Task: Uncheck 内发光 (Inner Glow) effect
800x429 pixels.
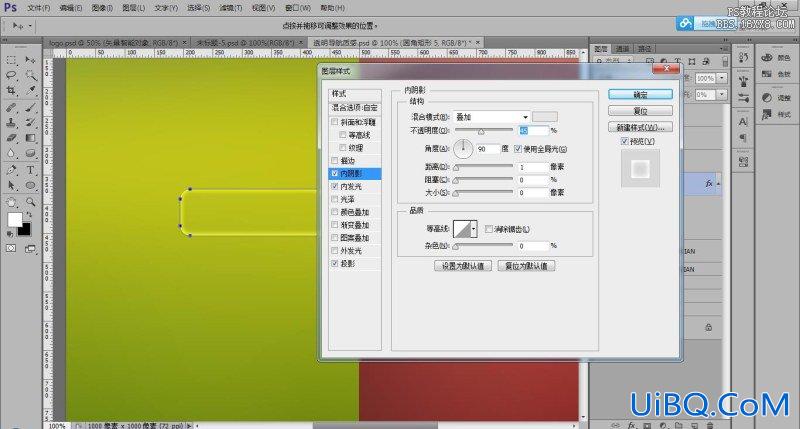Action: [335, 187]
